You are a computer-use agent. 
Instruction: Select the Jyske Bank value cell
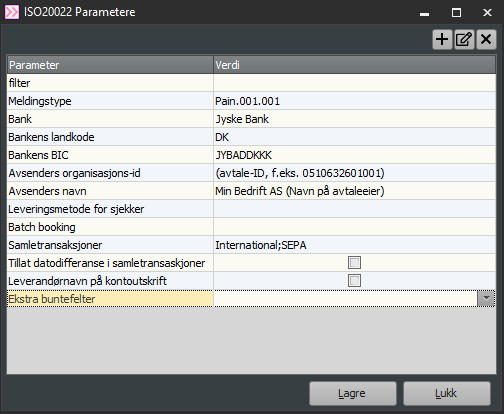click(x=355, y=119)
